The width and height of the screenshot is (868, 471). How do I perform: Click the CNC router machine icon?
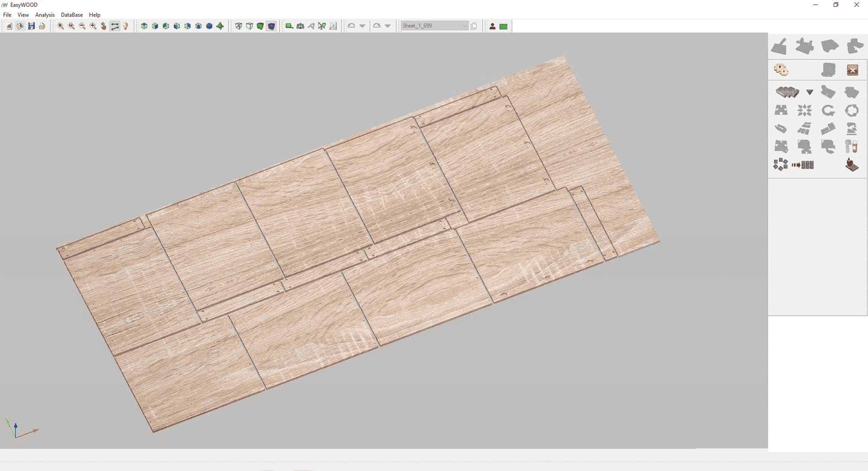click(x=852, y=165)
